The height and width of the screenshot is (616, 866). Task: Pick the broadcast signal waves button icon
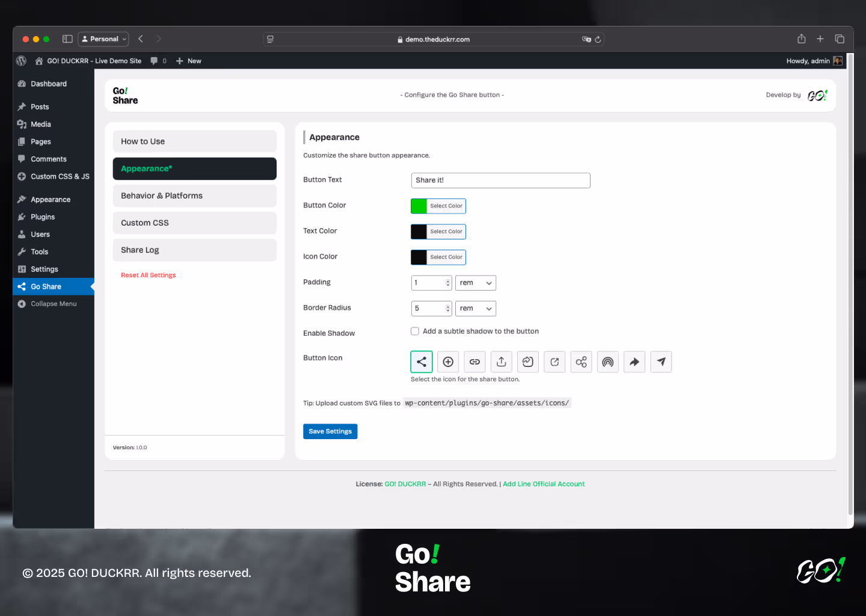click(608, 362)
